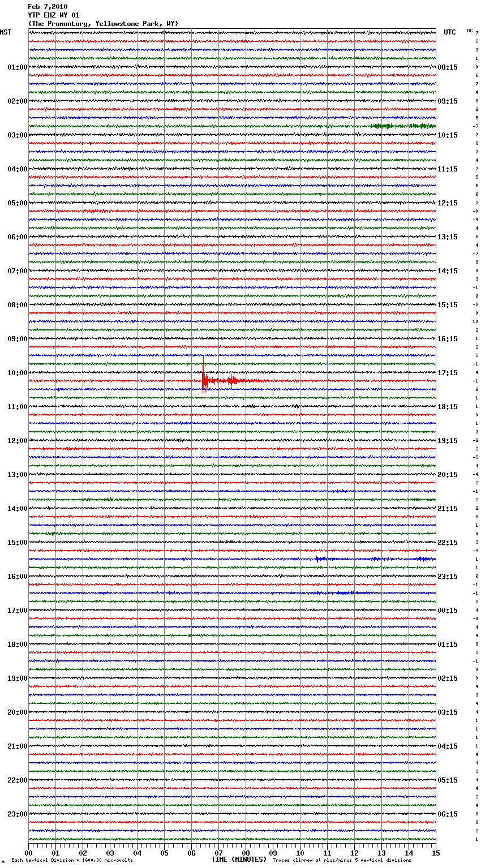
Task: Select the 18:00 MST row label
Action: pyautogui.click(x=18, y=644)
